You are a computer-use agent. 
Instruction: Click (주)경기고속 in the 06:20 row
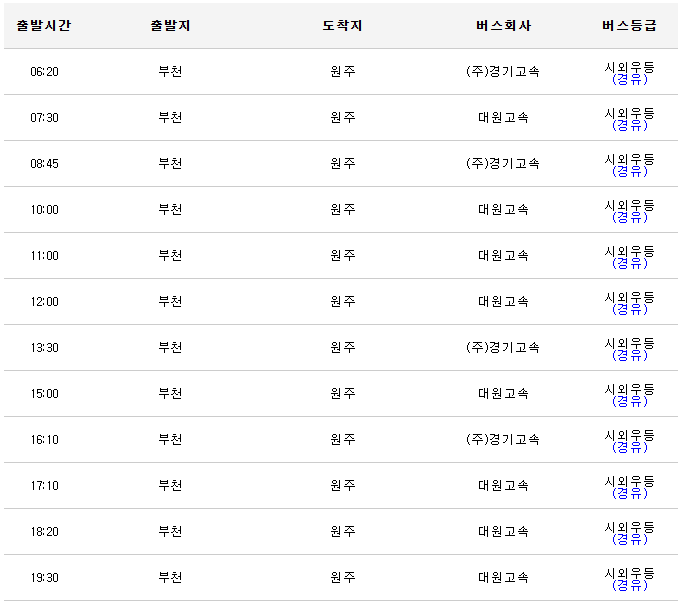[503, 71]
